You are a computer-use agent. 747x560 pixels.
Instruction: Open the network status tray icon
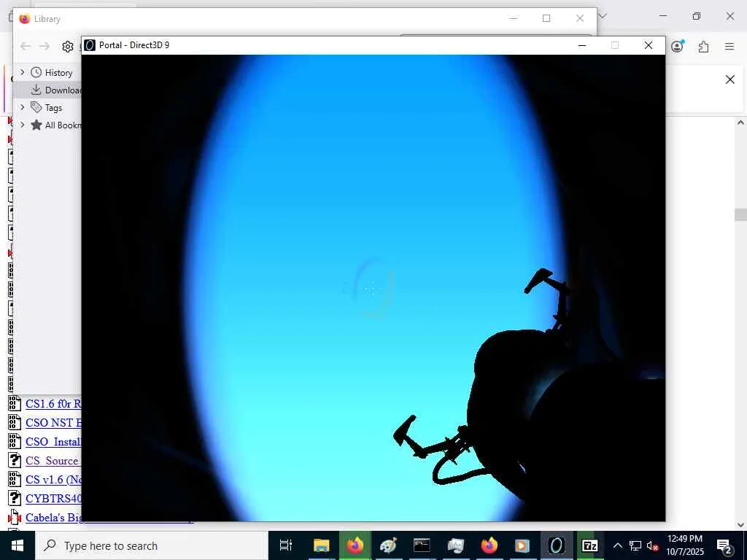(x=635, y=545)
